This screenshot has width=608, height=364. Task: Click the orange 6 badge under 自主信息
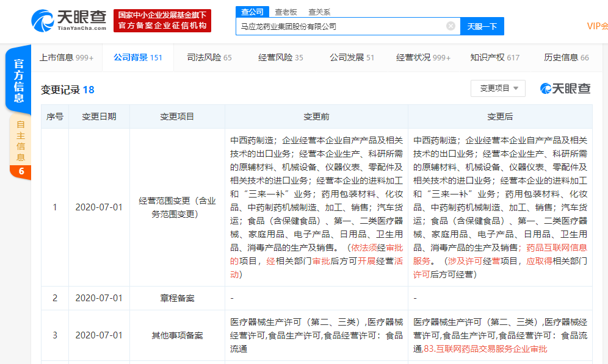pyautogui.click(x=21, y=171)
